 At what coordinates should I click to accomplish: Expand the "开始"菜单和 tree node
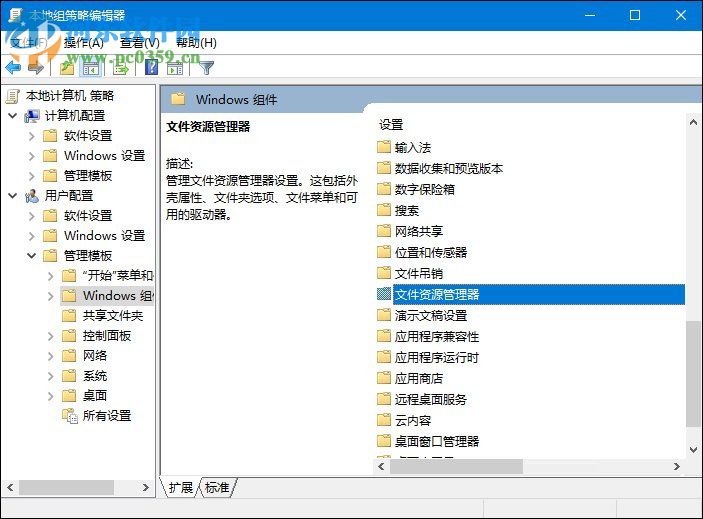51,276
